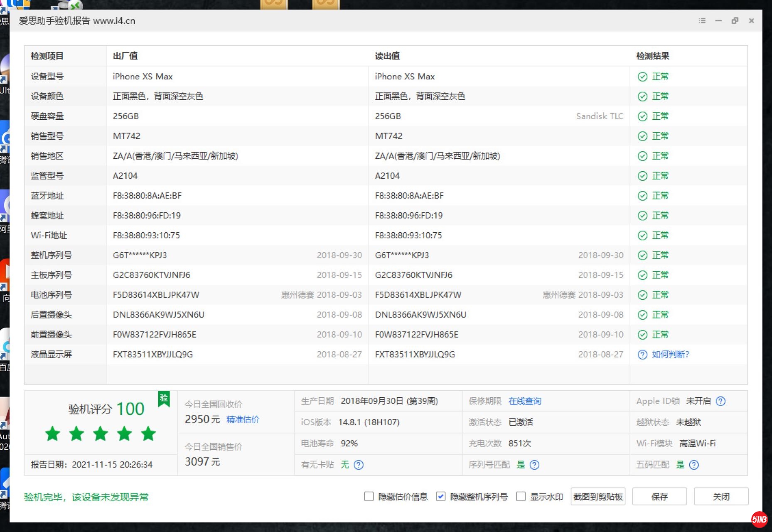Restore the window using title bar button
Image resolution: width=772 pixels, height=532 pixels.
click(735, 21)
